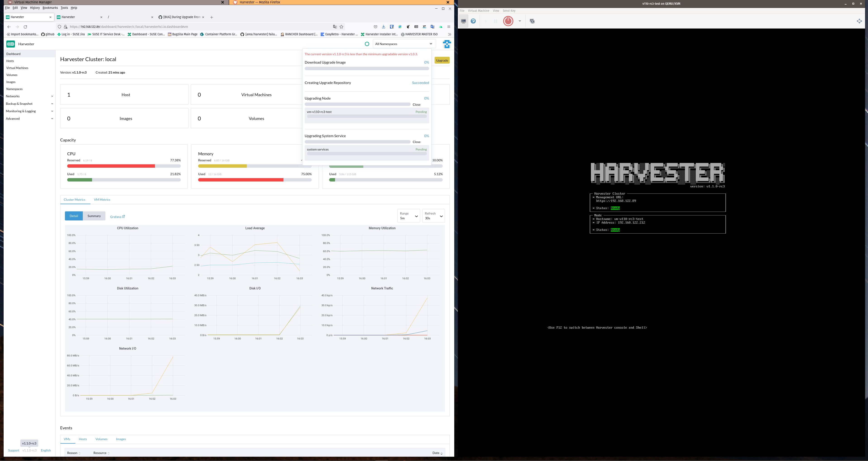Click the Download Upgrade Image progress bar
Screen dimensions: 868x461
coord(367,68)
